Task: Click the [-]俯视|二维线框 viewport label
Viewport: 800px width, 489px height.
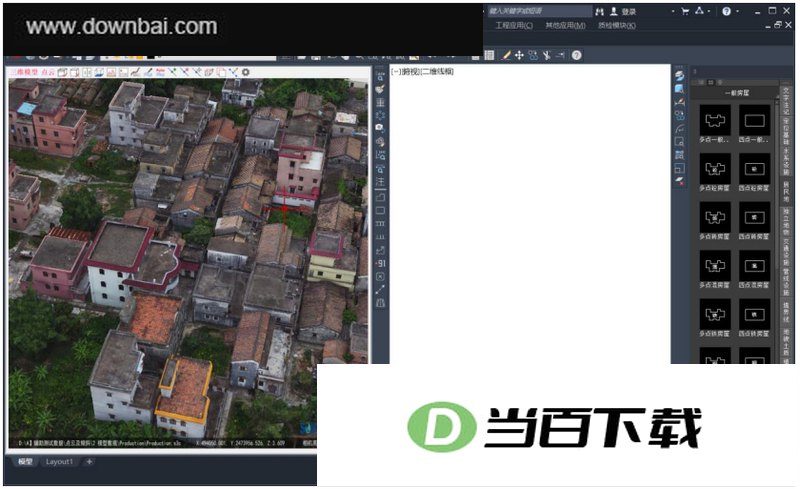Action: coord(422,71)
